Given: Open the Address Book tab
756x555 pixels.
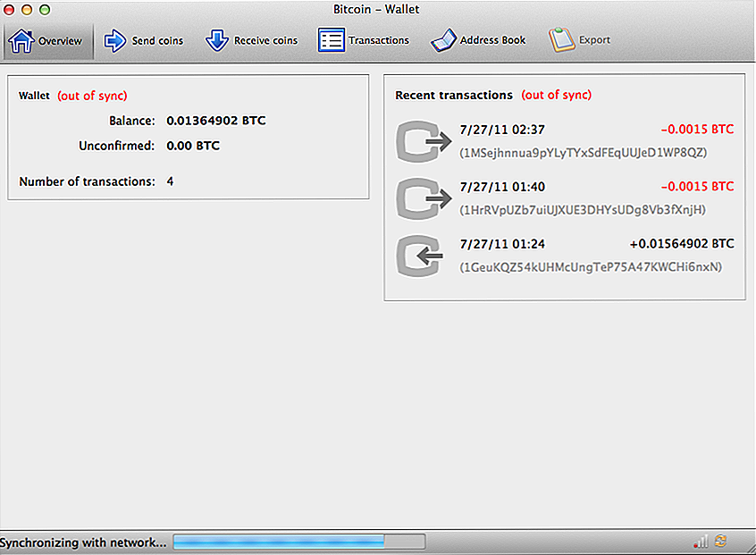Looking at the screenshot, I should point(478,40).
